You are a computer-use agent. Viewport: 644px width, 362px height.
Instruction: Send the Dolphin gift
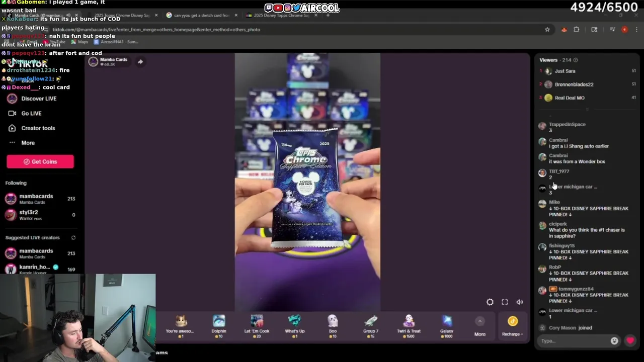(x=219, y=325)
